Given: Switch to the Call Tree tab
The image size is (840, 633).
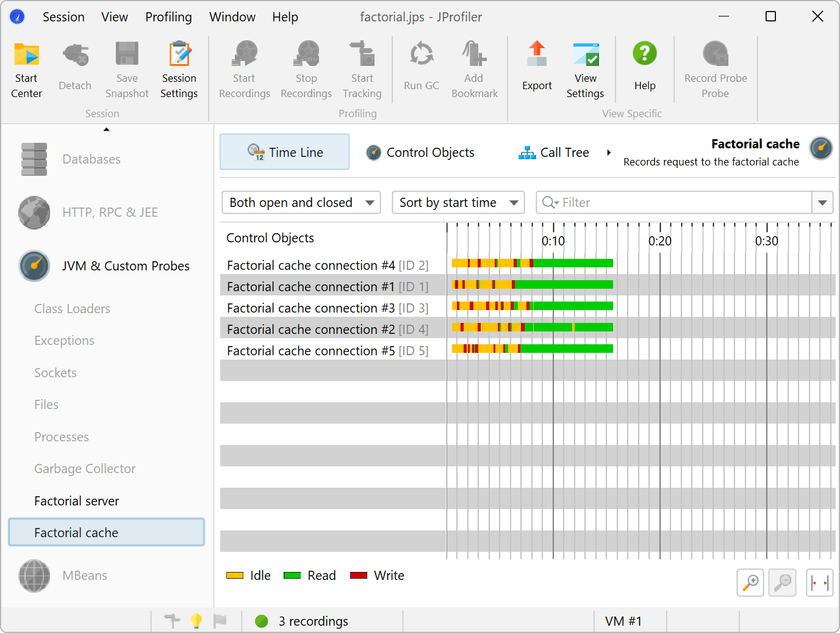Looking at the screenshot, I should pos(554,153).
